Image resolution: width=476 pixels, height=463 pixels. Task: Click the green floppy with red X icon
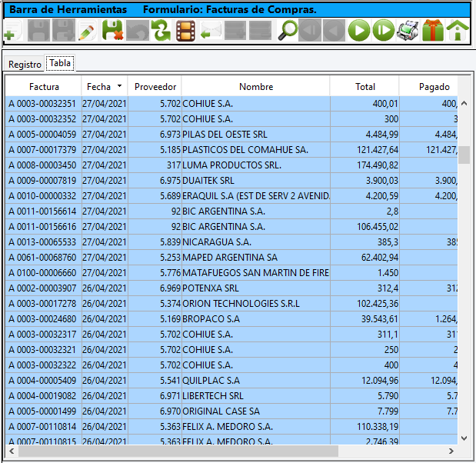coord(112,30)
